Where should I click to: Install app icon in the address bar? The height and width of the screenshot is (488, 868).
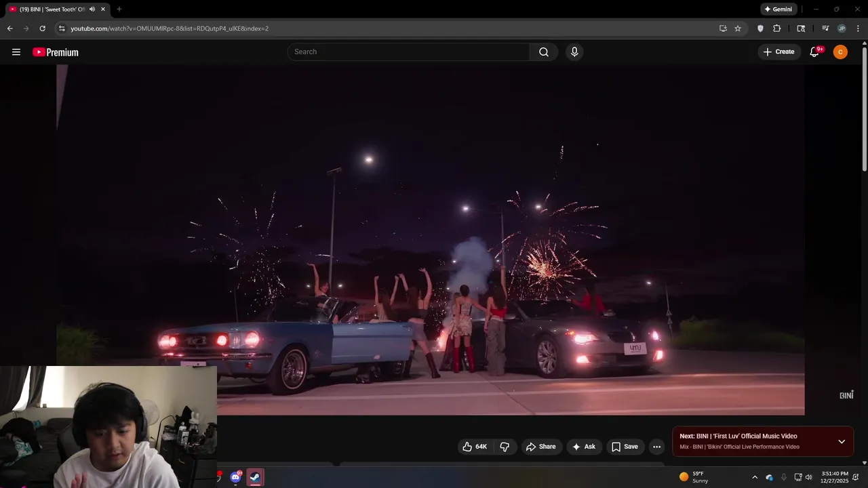click(x=723, y=28)
